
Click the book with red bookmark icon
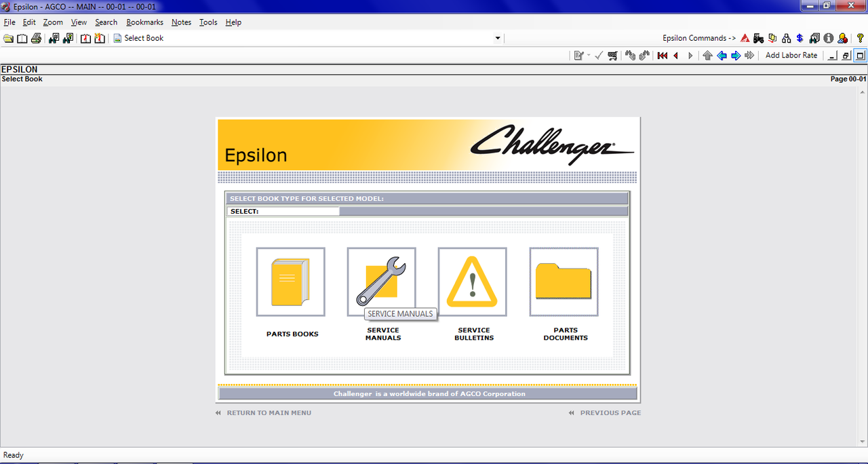(x=86, y=39)
